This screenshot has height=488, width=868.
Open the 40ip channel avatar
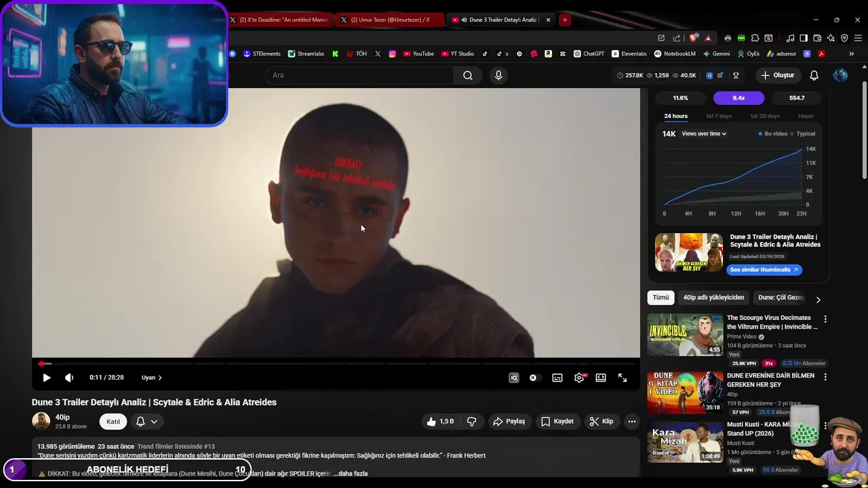pyautogui.click(x=41, y=421)
